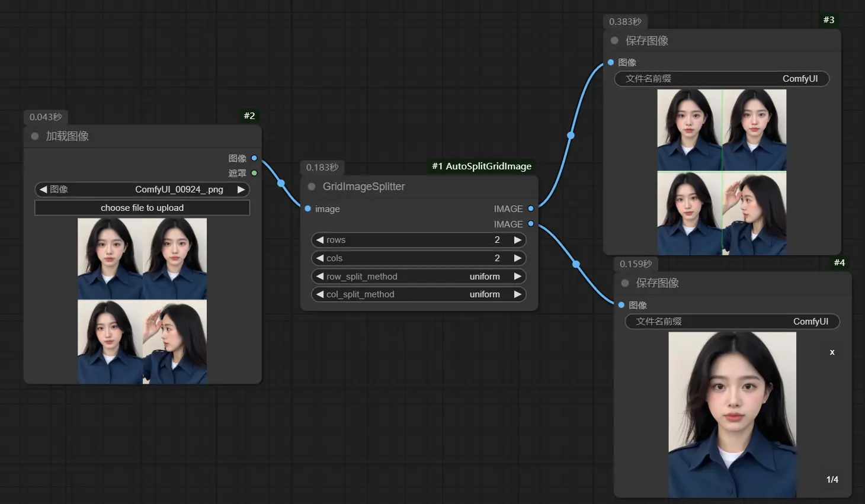This screenshot has width=865, height=504.
Task: Collapse the #4 保存图像 node using its dot
Action: [x=625, y=283]
